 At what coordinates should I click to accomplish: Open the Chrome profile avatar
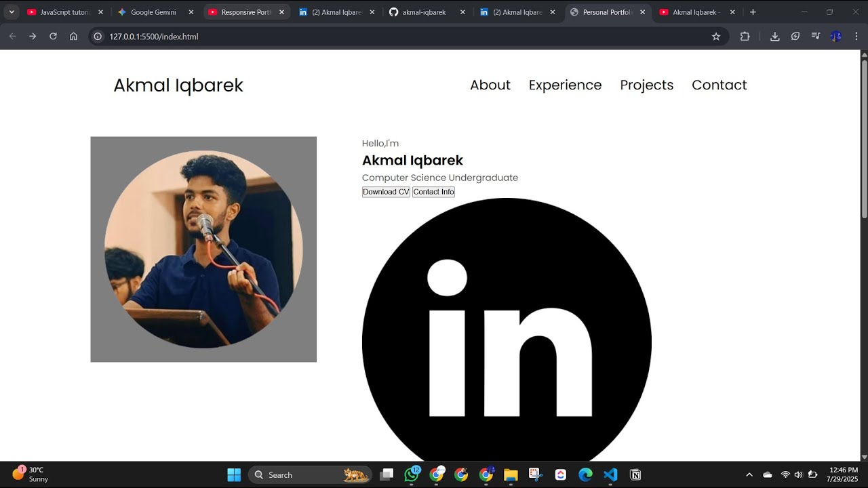[836, 37]
